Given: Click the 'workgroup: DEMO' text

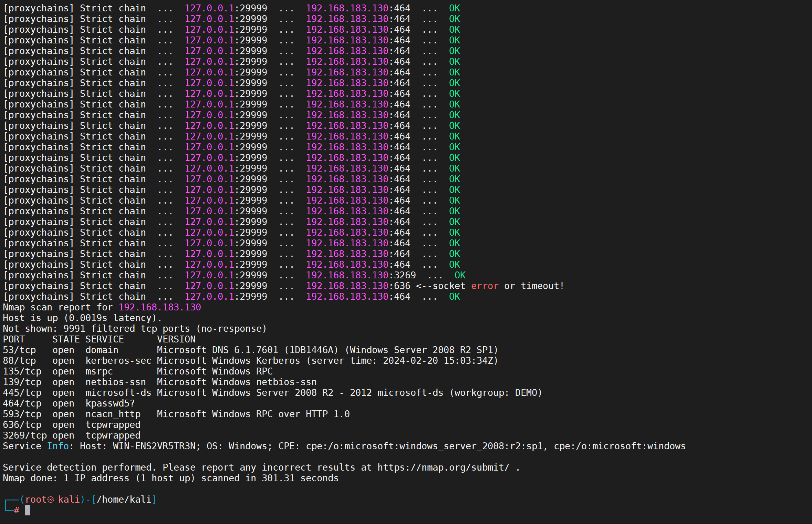Looking at the screenshot, I should point(496,393).
